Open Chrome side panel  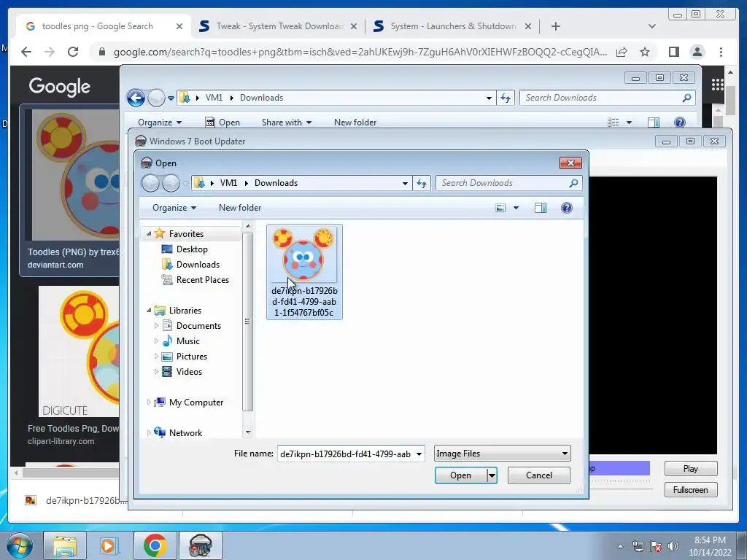[x=673, y=52]
